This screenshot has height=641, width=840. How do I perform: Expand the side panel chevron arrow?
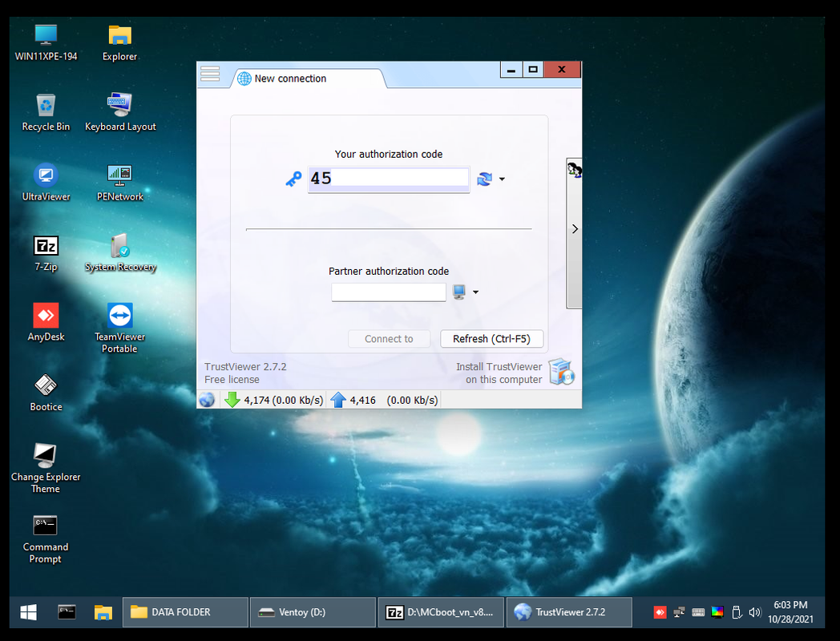575,229
